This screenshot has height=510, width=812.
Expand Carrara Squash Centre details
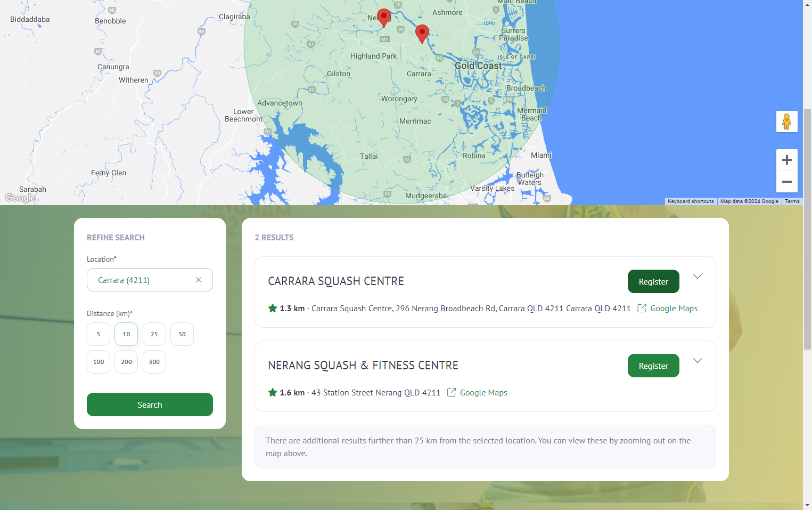tap(698, 276)
